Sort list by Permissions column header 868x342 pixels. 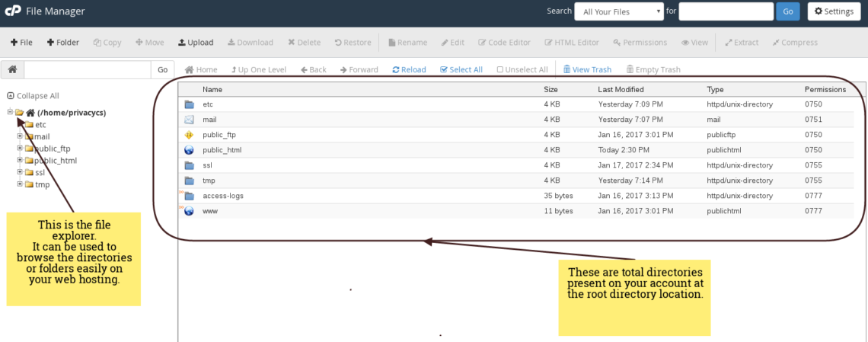coord(825,89)
